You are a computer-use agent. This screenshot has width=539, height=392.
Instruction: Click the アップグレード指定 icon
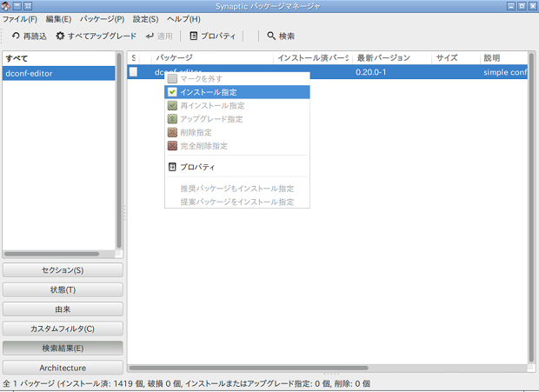pos(172,119)
